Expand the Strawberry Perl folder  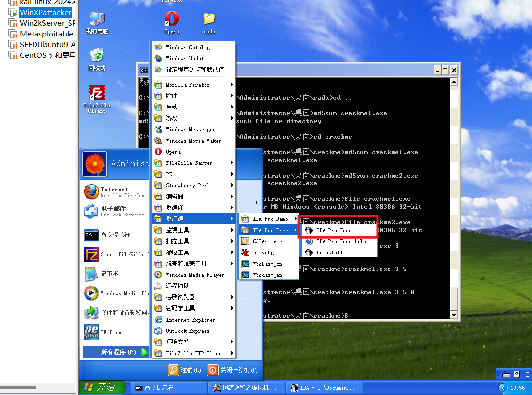[193, 185]
